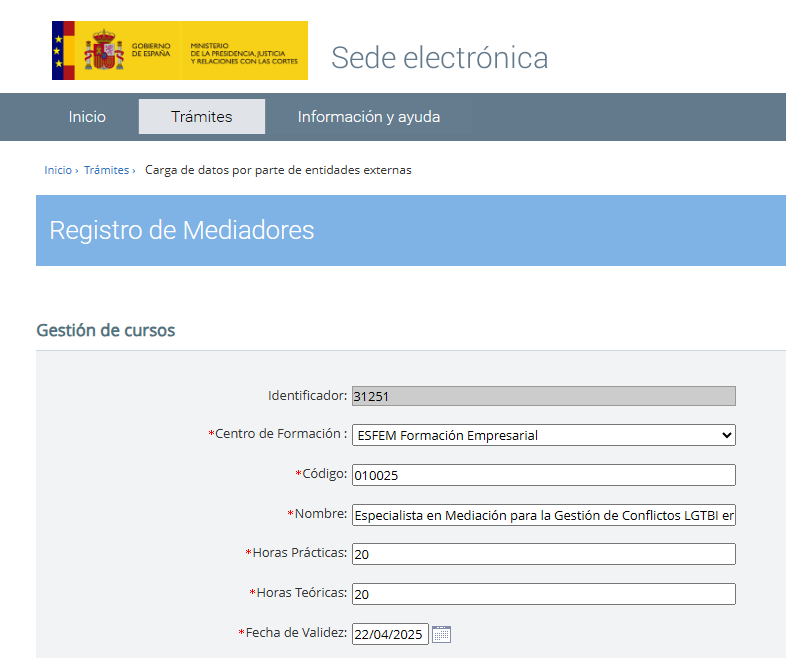Click the breadcrumb text Carga de datos

pos(278,170)
